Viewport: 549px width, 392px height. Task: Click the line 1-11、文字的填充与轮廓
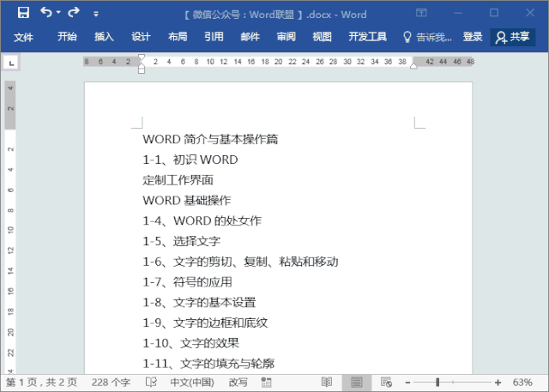tap(208, 364)
